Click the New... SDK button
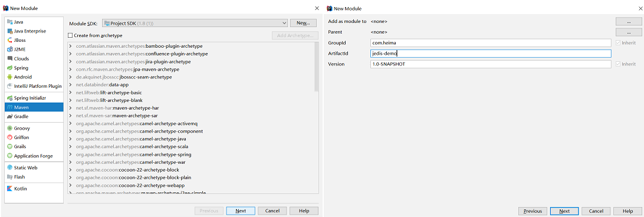 tap(303, 23)
